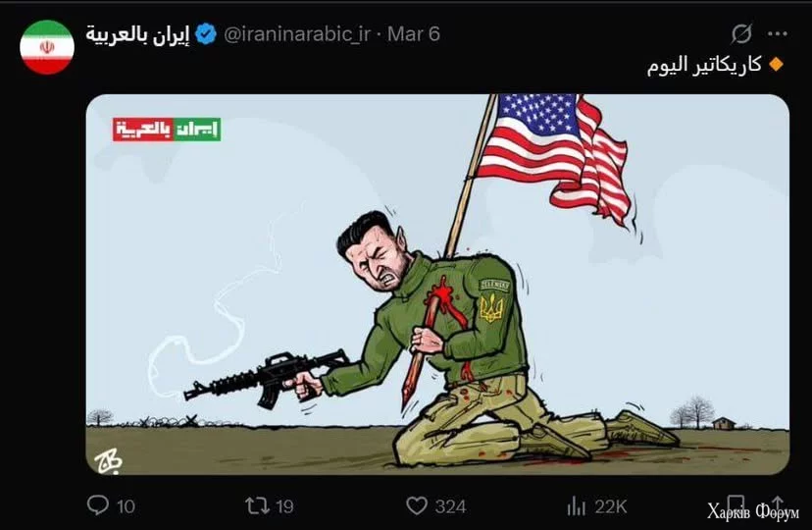Click the Arabic tweet caption text
The image size is (812, 530).
pyautogui.click(x=704, y=66)
